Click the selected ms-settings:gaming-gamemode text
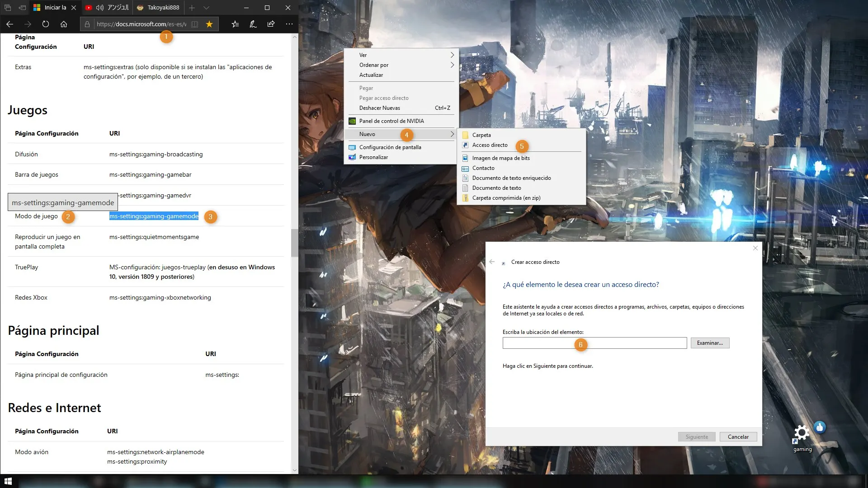The width and height of the screenshot is (868, 488). pos(154,216)
